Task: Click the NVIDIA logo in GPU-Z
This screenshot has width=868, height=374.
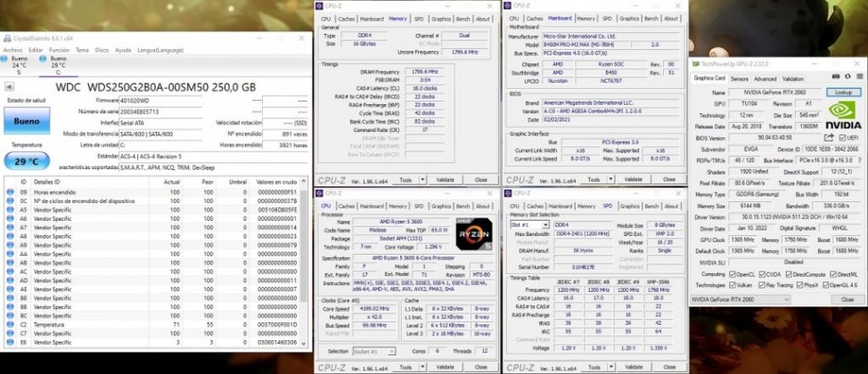Action: coord(844,116)
